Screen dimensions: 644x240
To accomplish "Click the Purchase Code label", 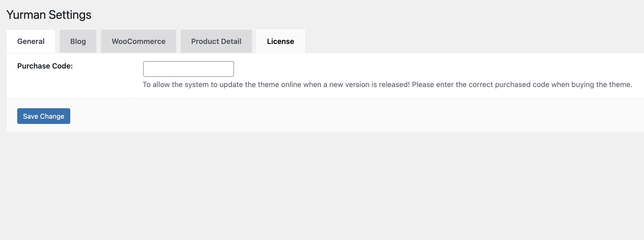I will (45, 66).
